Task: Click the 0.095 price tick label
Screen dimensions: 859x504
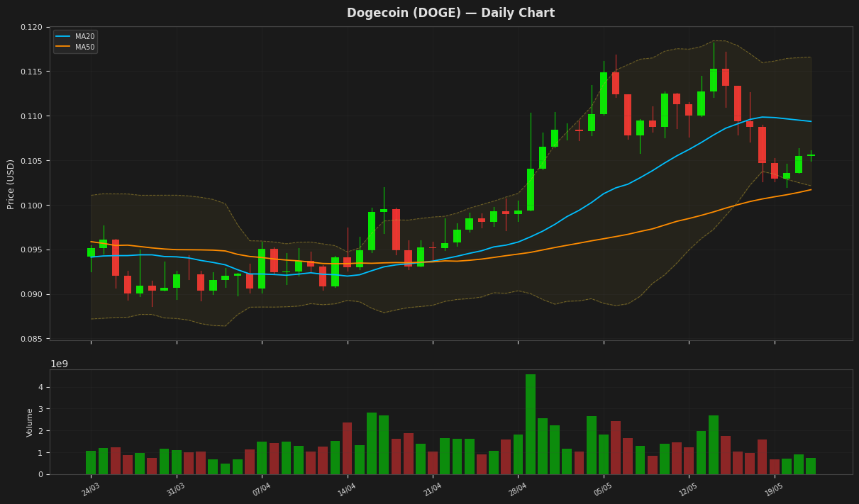Action: (31, 250)
